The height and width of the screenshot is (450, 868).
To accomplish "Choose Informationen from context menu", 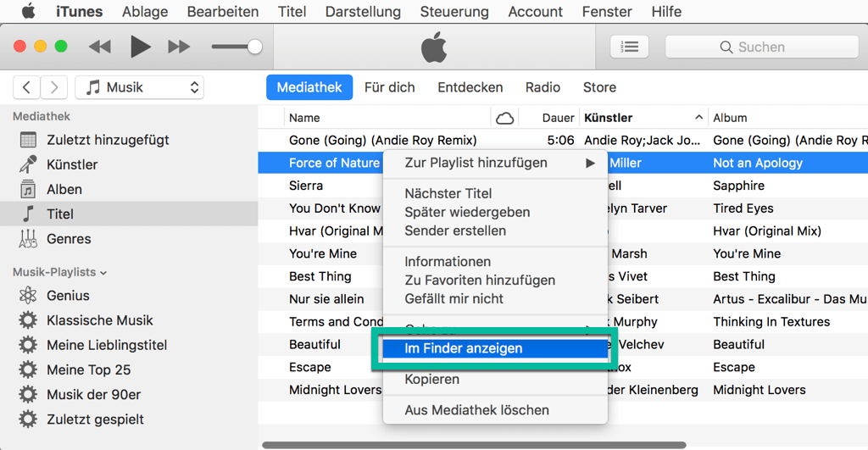I will tap(495, 261).
